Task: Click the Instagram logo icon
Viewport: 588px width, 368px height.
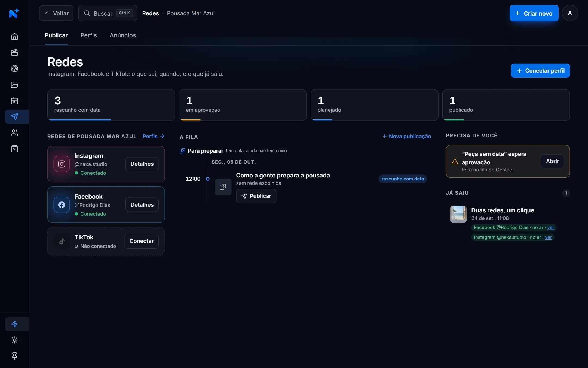Action: pos(62,164)
